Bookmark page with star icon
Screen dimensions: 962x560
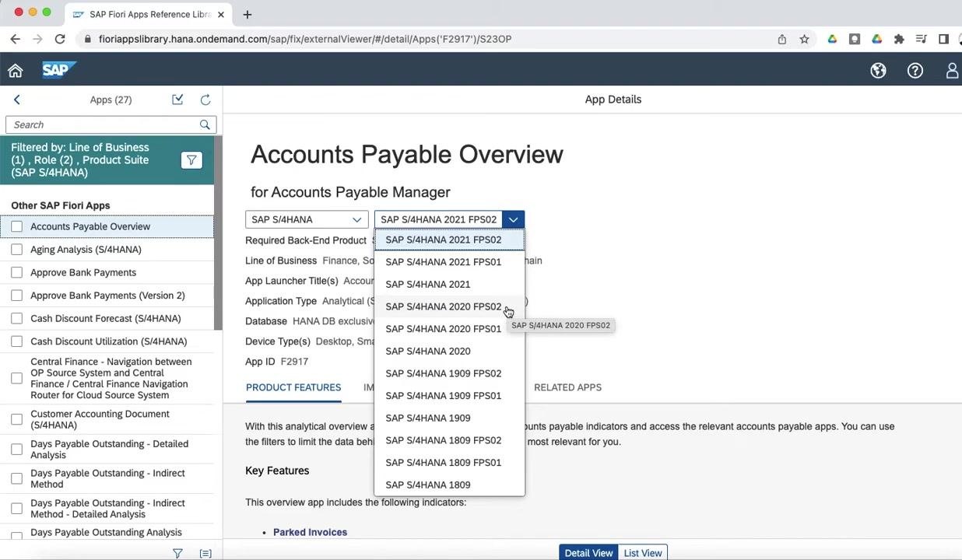click(804, 39)
